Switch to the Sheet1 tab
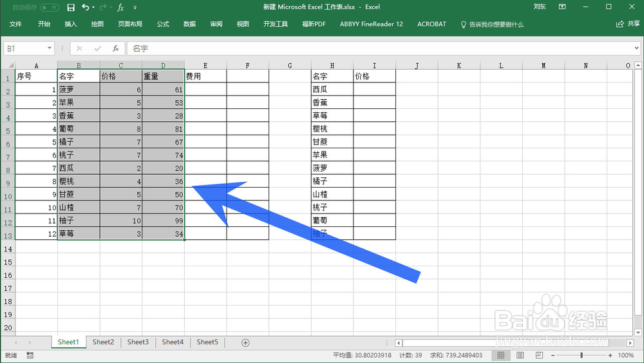644x363 pixels. pyautogui.click(x=68, y=342)
